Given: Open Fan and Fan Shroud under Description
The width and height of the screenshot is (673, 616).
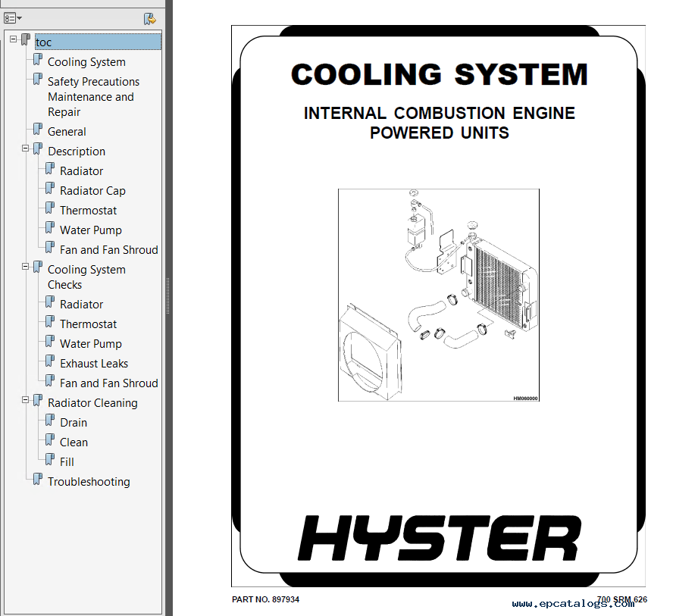Looking at the screenshot, I should [x=109, y=250].
